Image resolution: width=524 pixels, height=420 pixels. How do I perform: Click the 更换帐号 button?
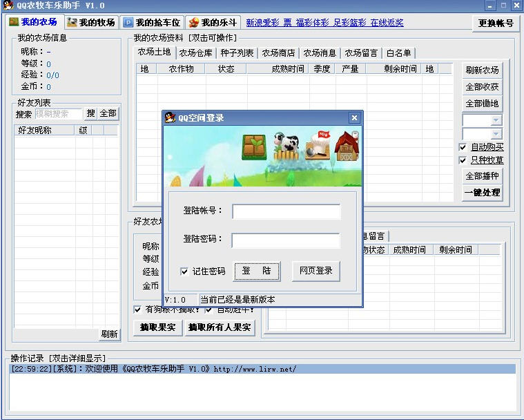click(496, 23)
